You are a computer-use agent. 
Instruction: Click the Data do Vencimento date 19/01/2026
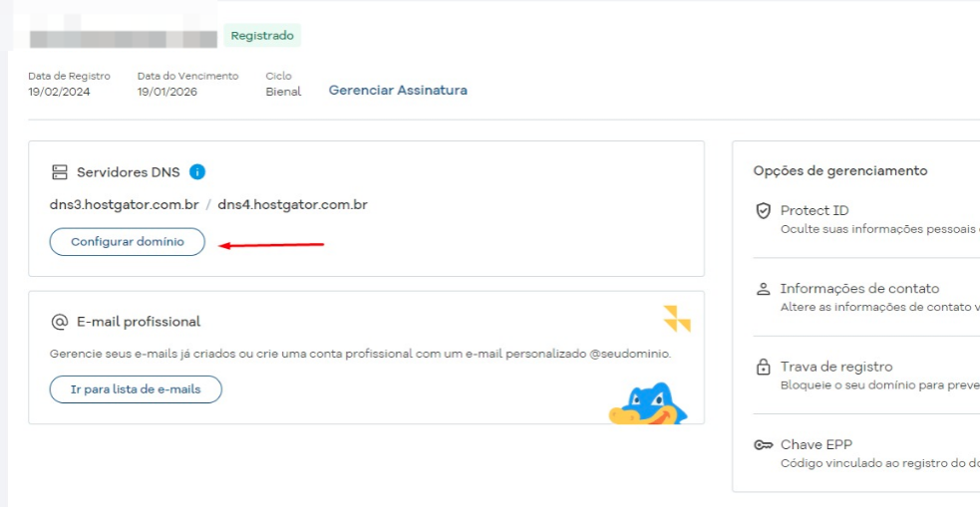[x=166, y=92]
